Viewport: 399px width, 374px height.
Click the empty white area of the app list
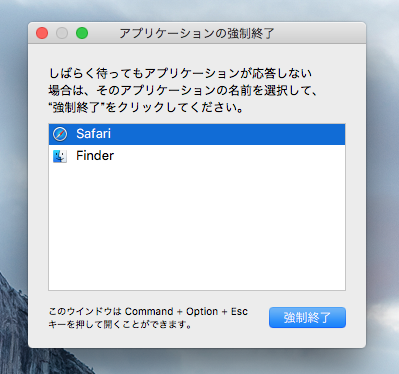197,230
